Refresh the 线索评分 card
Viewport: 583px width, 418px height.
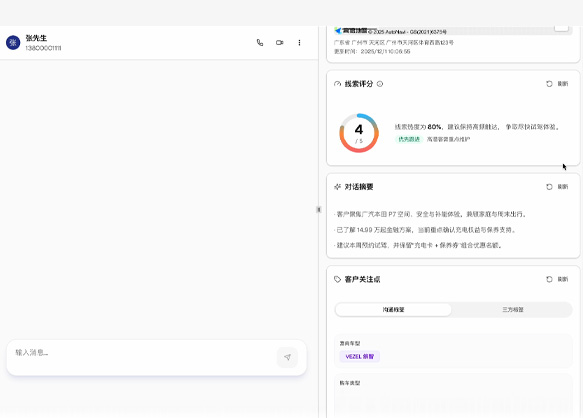557,84
